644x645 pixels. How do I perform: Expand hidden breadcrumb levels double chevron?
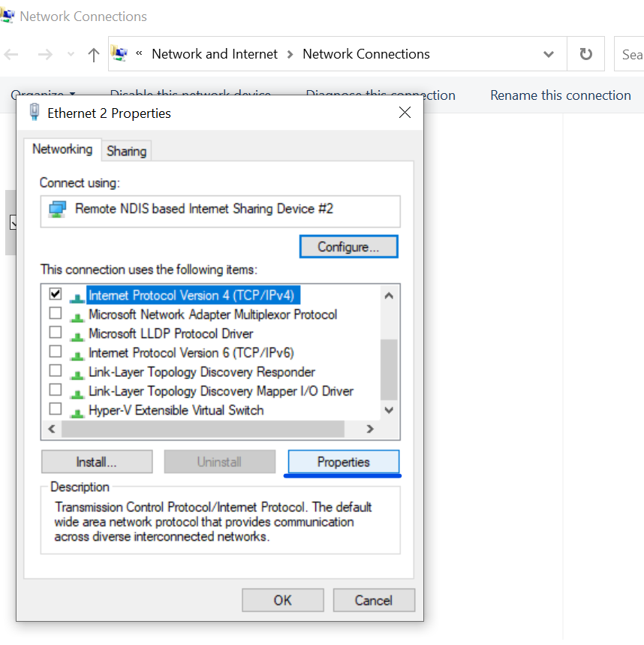pos(139,53)
